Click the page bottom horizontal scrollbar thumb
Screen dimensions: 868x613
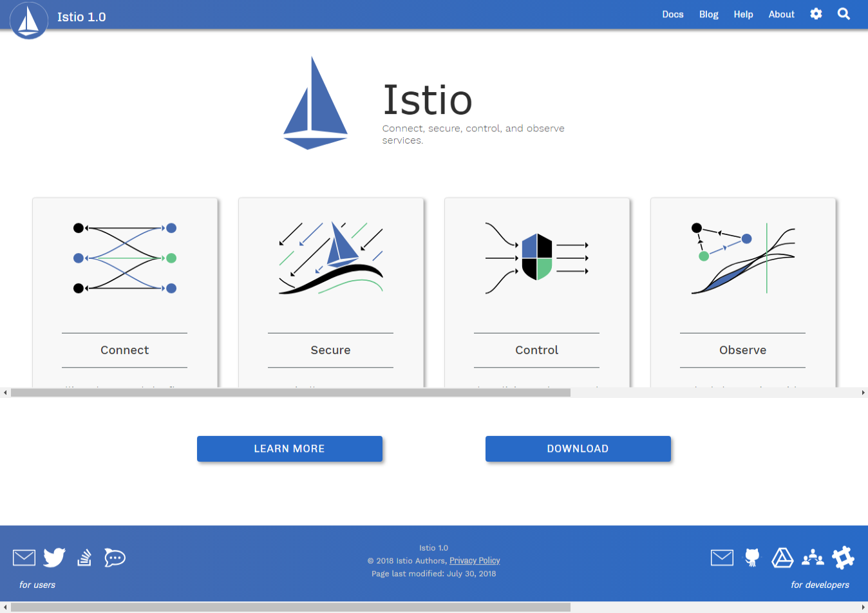point(290,607)
